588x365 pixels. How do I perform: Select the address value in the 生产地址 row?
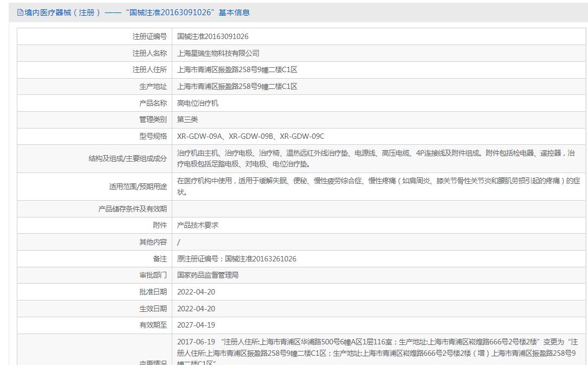point(237,86)
